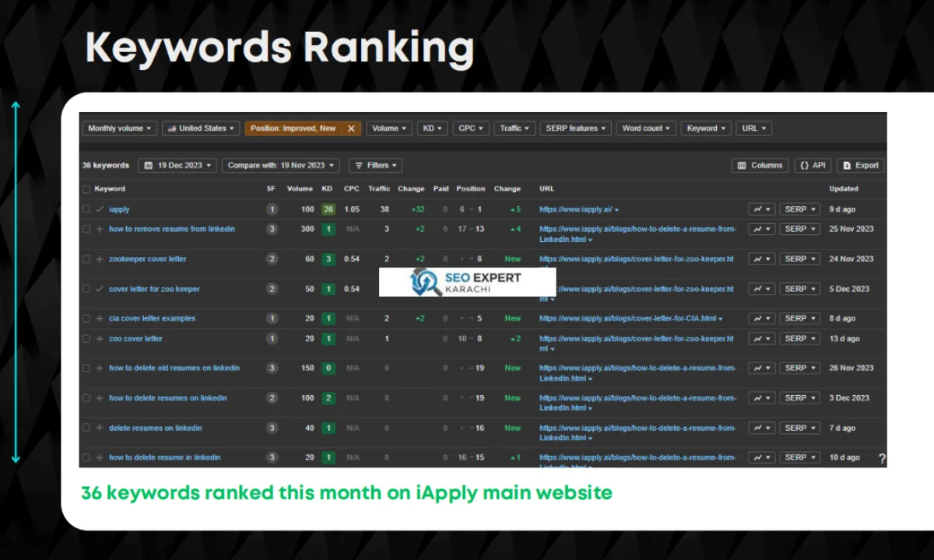The width and height of the screenshot is (934, 560).
Task: Open the SERP dropdown for zoo cover letter
Action: click(800, 338)
